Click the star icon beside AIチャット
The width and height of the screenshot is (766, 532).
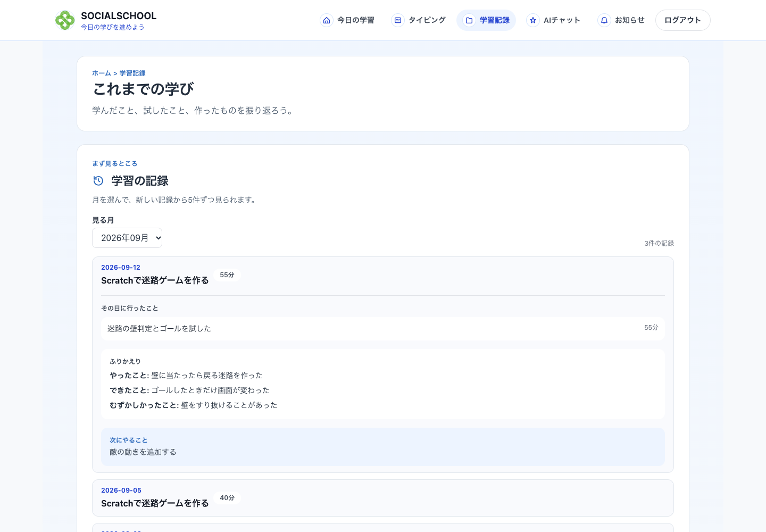533,20
